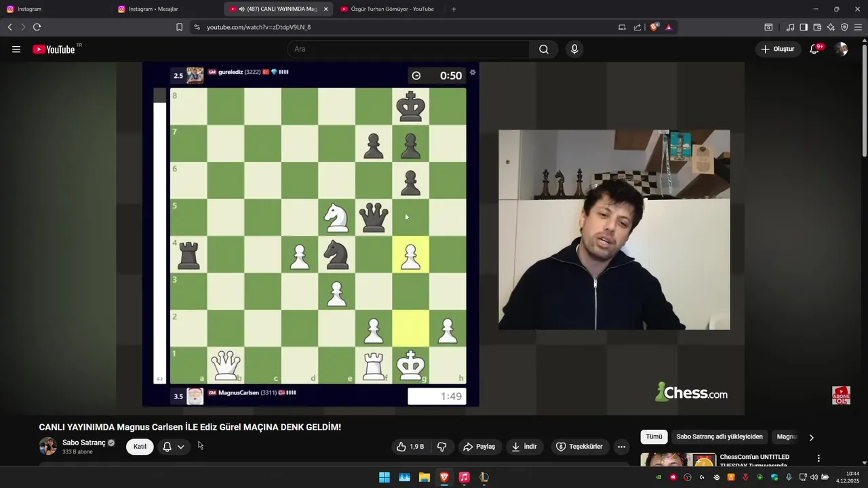Open League of Legends taskbar icon
This screenshot has height=488, width=868.
(x=484, y=477)
